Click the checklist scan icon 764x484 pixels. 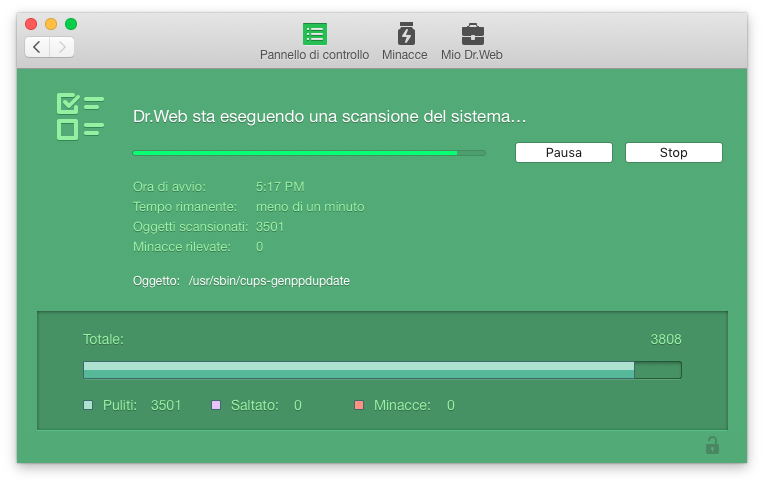(80, 116)
